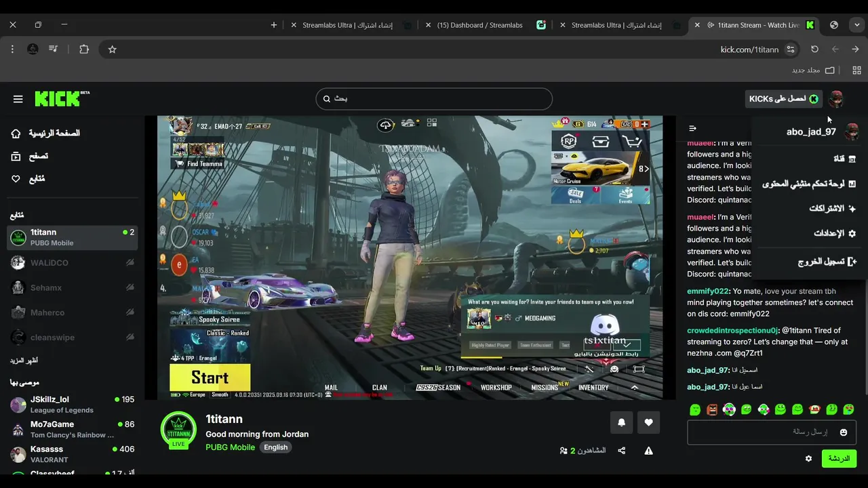The height and width of the screenshot is (488, 868).
Task: Open the مجلد جديد bookmarks folder
Action: click(813, 70)
